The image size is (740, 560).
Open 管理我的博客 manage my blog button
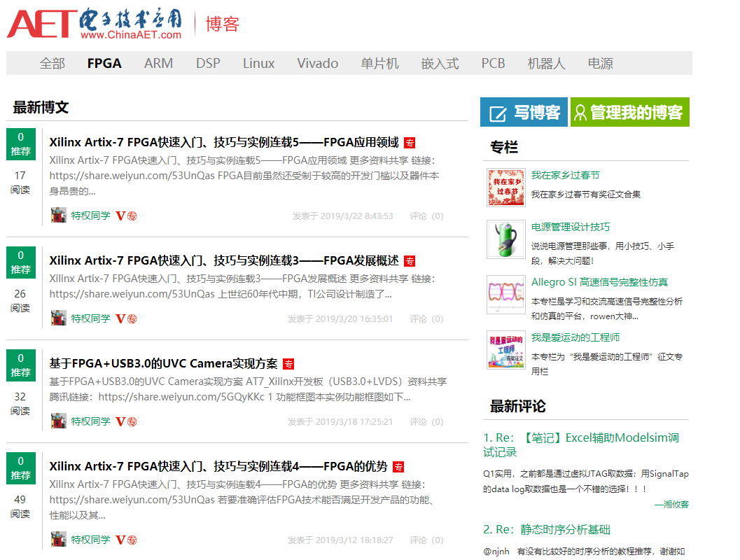click(x=629, y=112)
